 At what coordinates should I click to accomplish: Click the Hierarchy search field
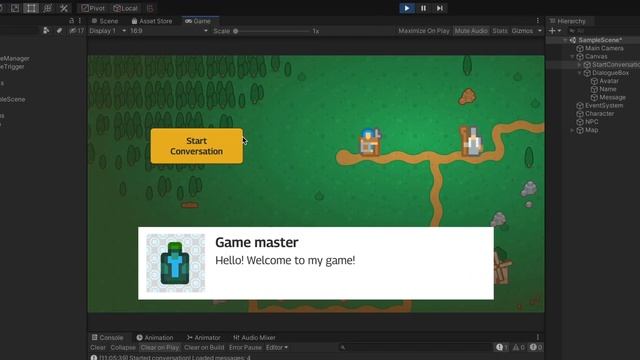[x=604, y=31]
